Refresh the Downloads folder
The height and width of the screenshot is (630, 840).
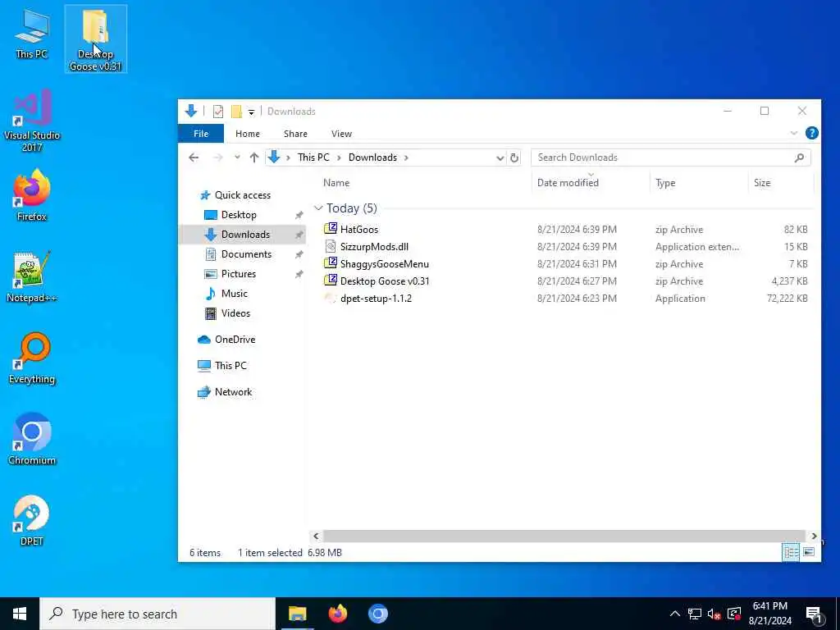(x=514, y=157)
